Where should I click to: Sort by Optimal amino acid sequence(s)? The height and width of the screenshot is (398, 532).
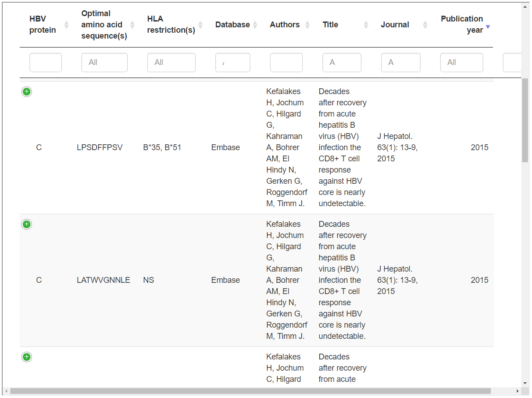[x=132, y=25]
